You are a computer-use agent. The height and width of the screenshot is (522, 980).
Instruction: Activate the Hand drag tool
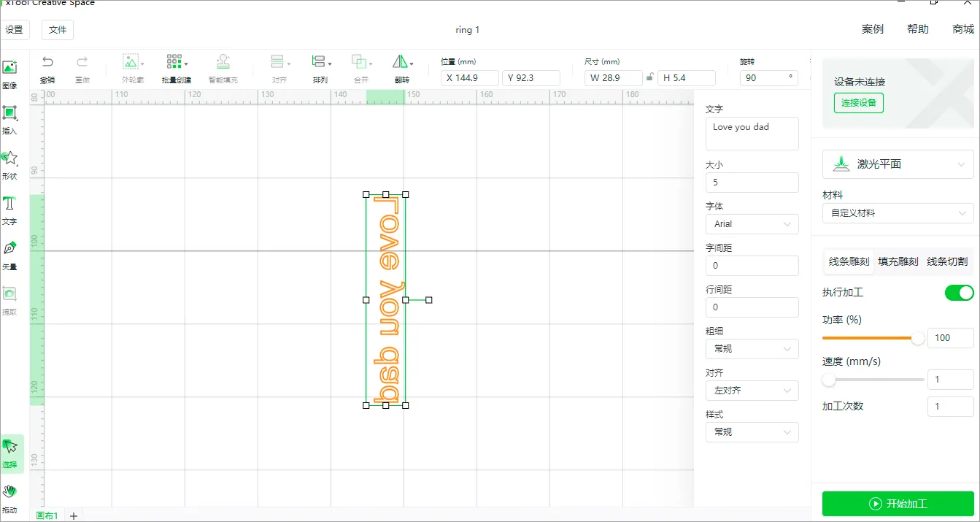pyautogui.click(x=9, y=492)
